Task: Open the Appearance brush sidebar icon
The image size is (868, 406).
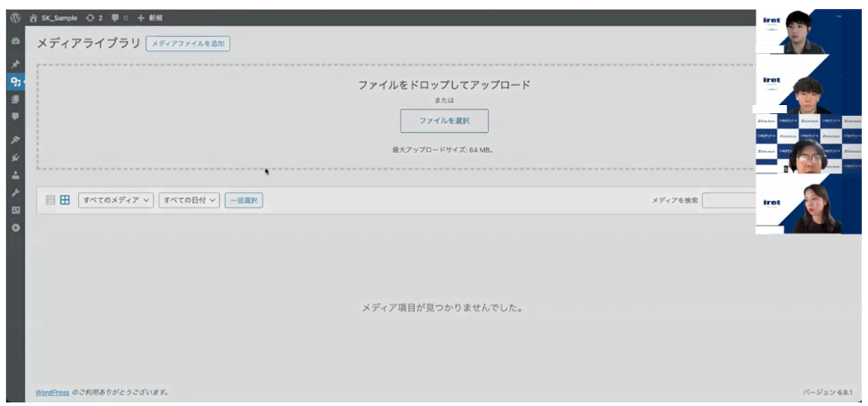Action: 15,139
